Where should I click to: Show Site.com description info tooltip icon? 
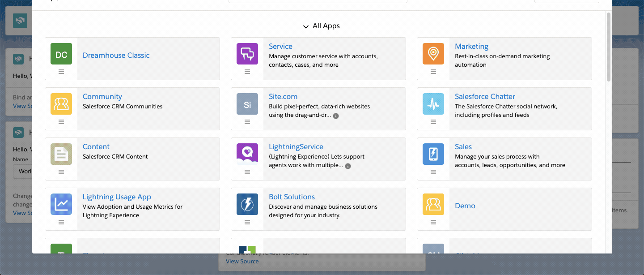[336, 116]
